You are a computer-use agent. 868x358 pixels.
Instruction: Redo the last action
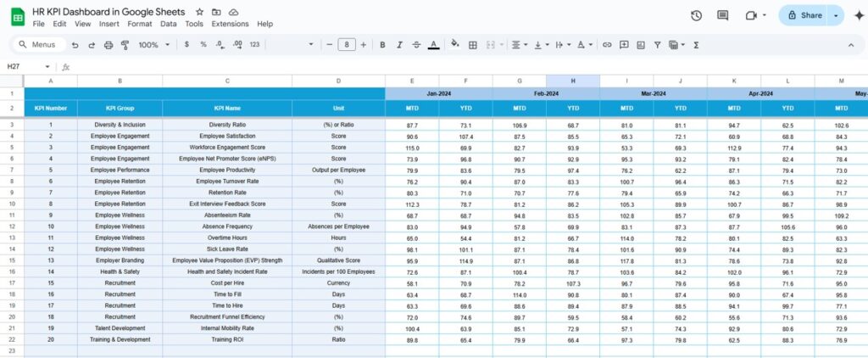tap(92, 45)
